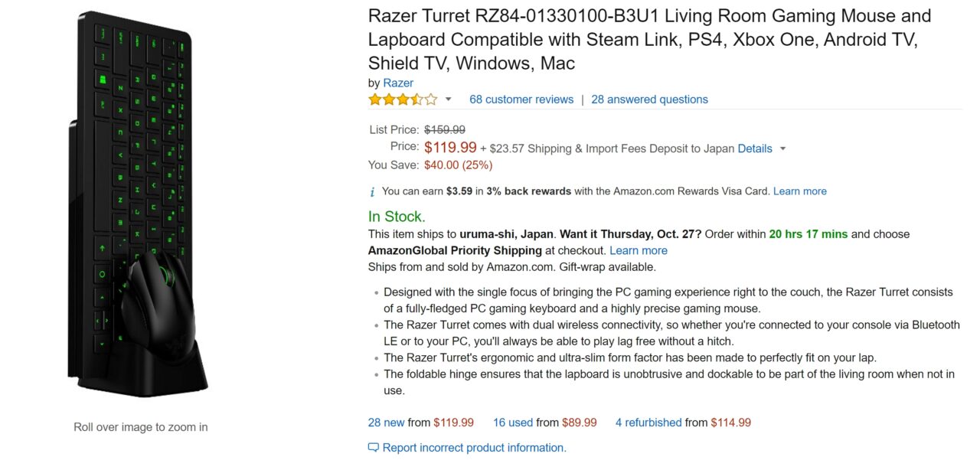This screenshot has width=980, height=460.
Task: Click Learn more after AmazonGlobal Priority Shipping
Action: point(639,250)
